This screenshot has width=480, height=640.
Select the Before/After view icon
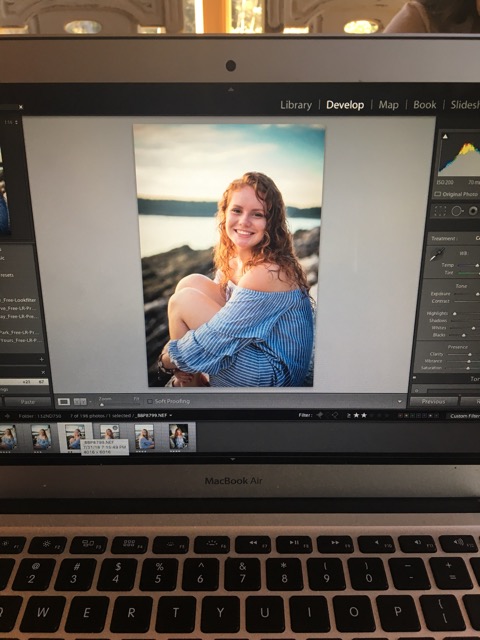(80, 402)
